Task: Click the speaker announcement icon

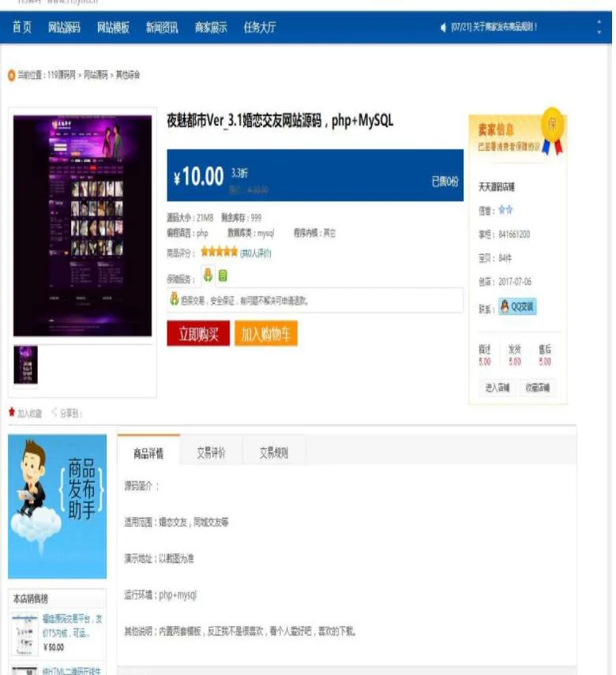Action: tap(443, 28)
